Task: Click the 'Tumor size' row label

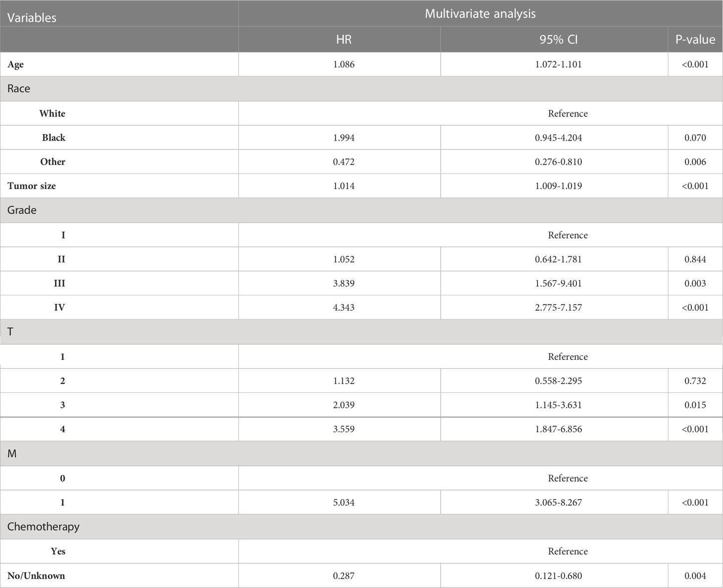Action: coord(32,186)
